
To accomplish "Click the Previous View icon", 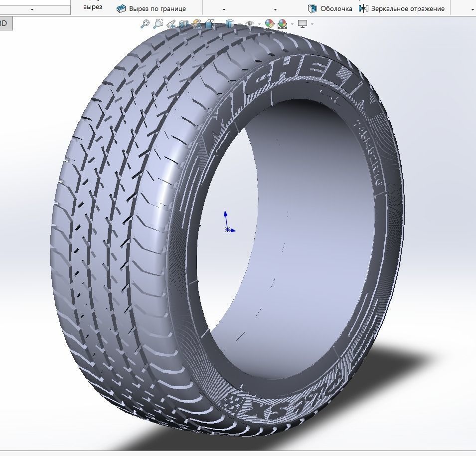I will (171, 23).
